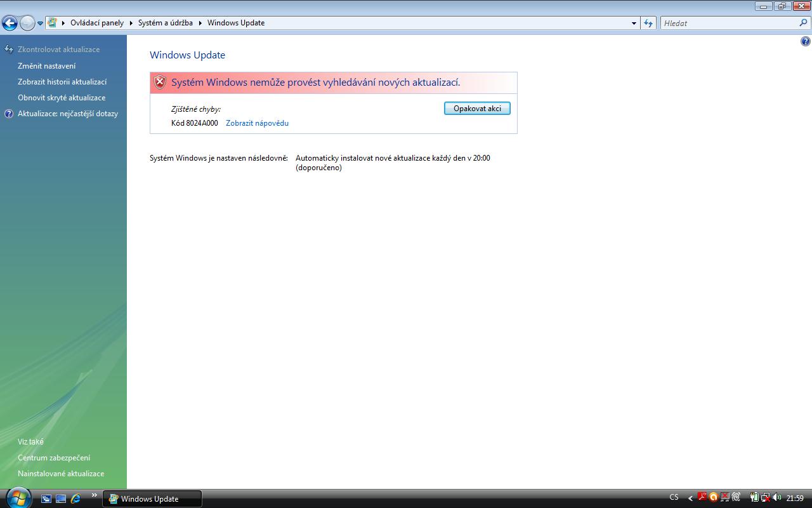The width and height of the screenshot is (812, 508).
Task: Refresh the page with the address bar button
Action: click(648, 23)
